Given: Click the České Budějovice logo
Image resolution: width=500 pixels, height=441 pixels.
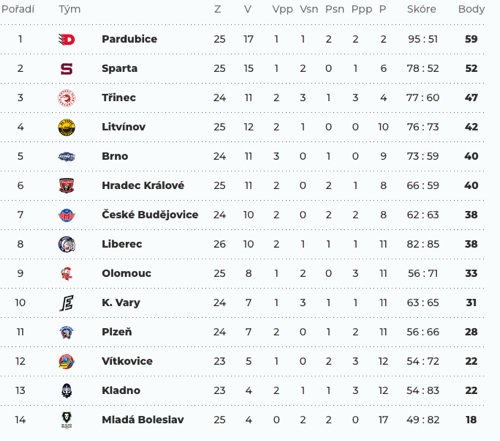Looking at the screenshot, I should coord(66,215).
